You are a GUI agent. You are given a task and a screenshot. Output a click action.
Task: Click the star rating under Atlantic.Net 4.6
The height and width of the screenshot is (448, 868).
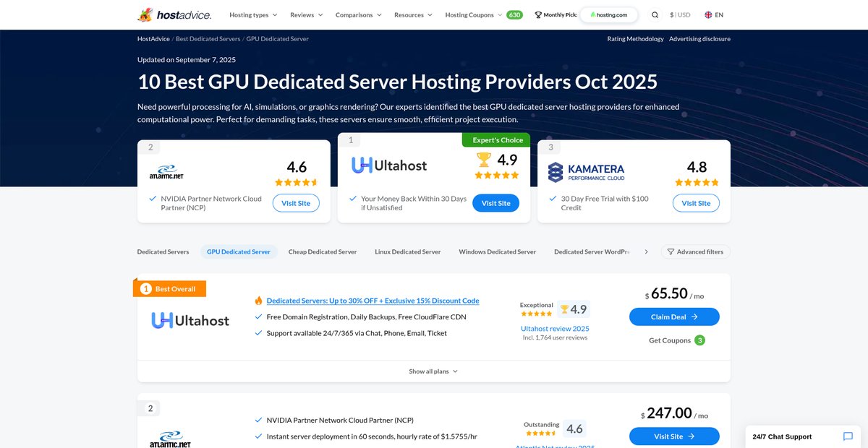coord(297,183)
